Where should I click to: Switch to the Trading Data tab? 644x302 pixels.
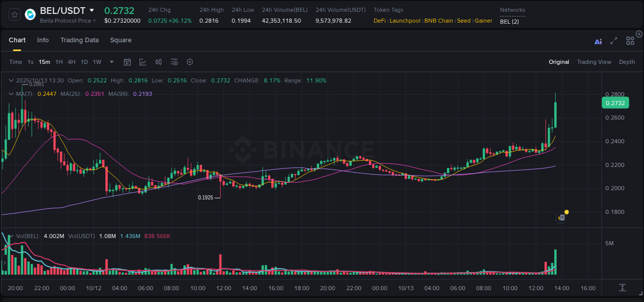point(79,40)
